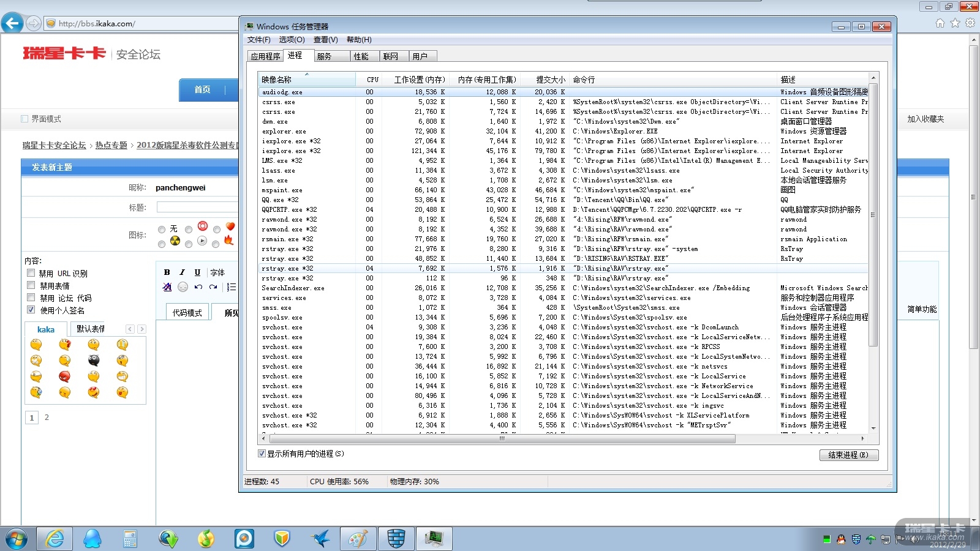
Task: Click the Rising firewall brick-shield taskbar icon
Action: coord(396,539)
